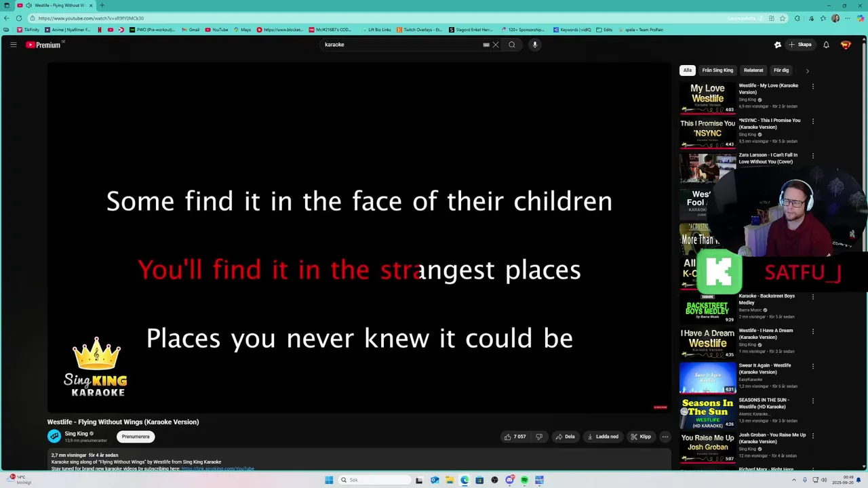Open NSYNC This I Promise You thumbnail
The width and height of the screenshot is (868, 488).
(x=707, y=133)
